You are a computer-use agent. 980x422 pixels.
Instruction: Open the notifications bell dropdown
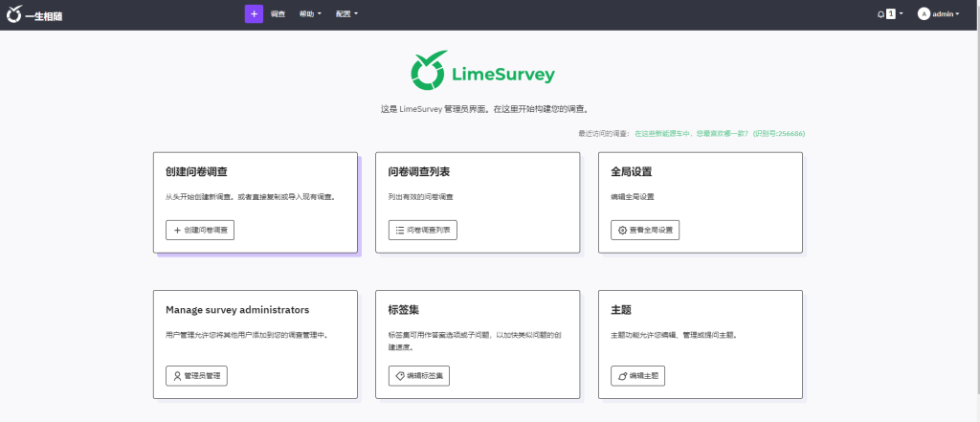point(890,13)
